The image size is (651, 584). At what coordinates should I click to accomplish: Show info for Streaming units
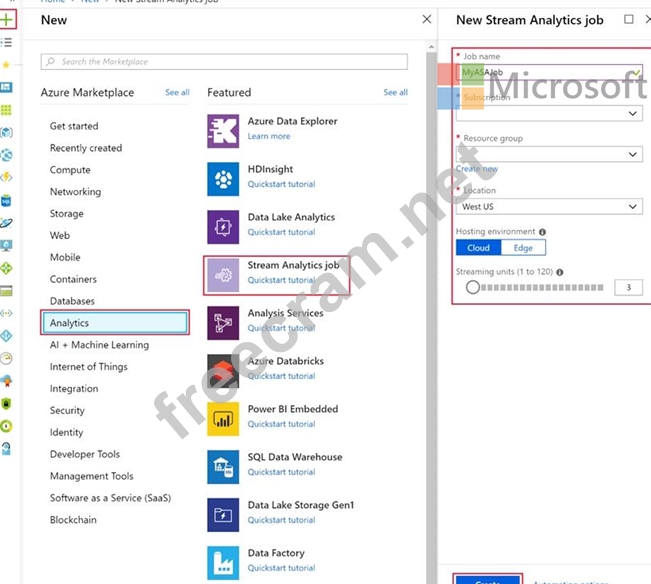pyautogui.click(x=560, y=272)
